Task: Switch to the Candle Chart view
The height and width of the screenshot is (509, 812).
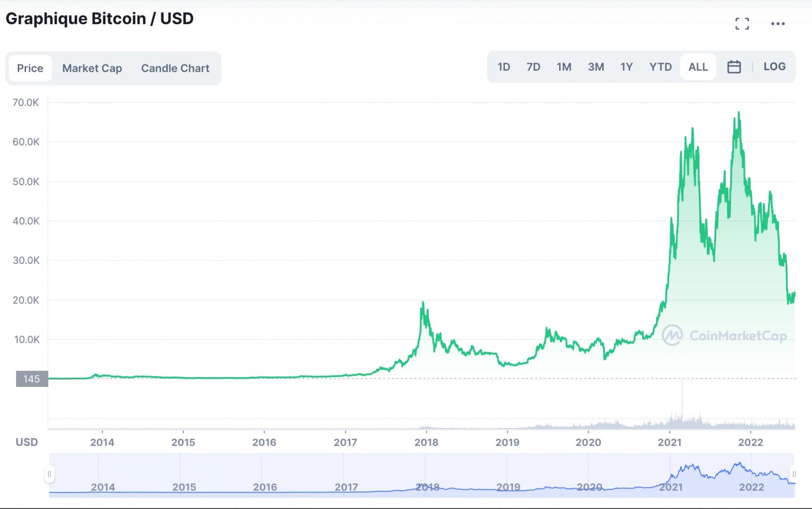Action: pos(174,68)
